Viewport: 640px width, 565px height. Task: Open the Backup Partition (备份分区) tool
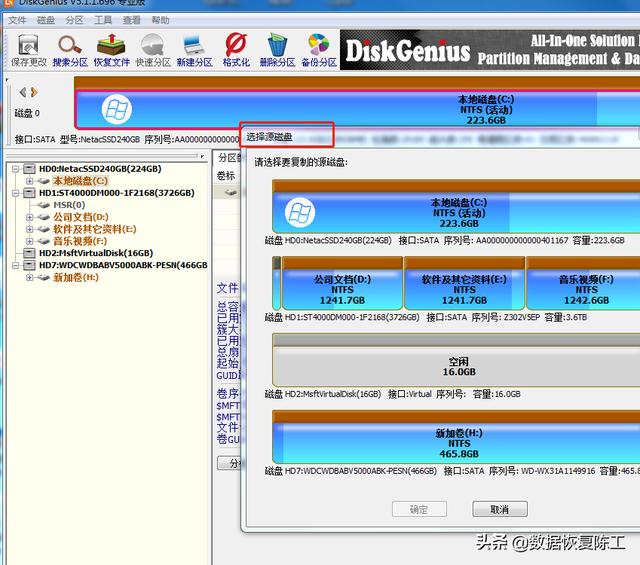pos(319,50)
